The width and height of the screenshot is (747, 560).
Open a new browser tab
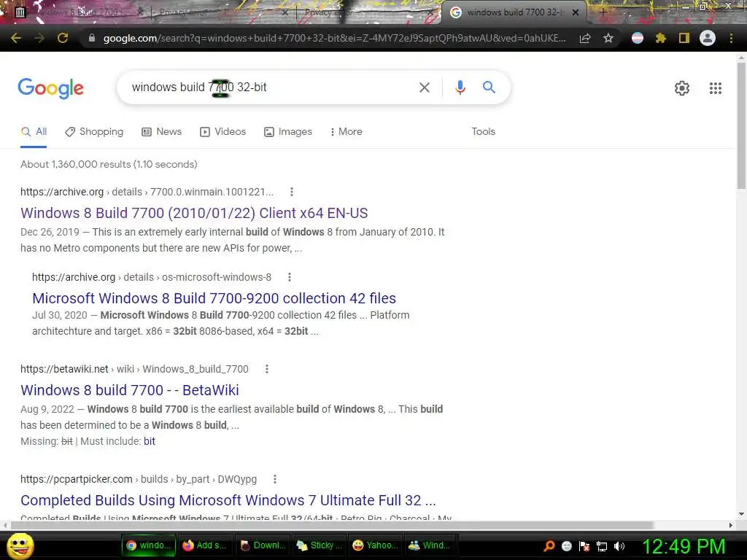click(x=602, y=12)
